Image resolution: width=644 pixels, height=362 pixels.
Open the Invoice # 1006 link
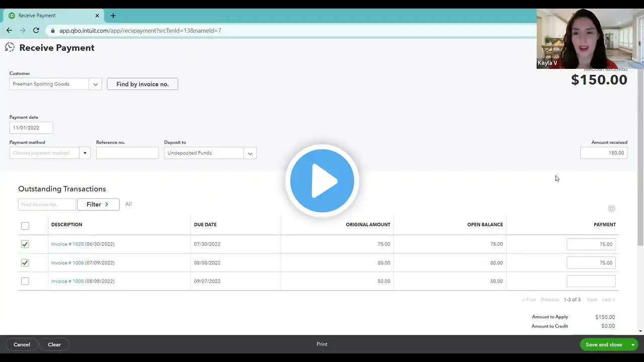click(67, 262)
